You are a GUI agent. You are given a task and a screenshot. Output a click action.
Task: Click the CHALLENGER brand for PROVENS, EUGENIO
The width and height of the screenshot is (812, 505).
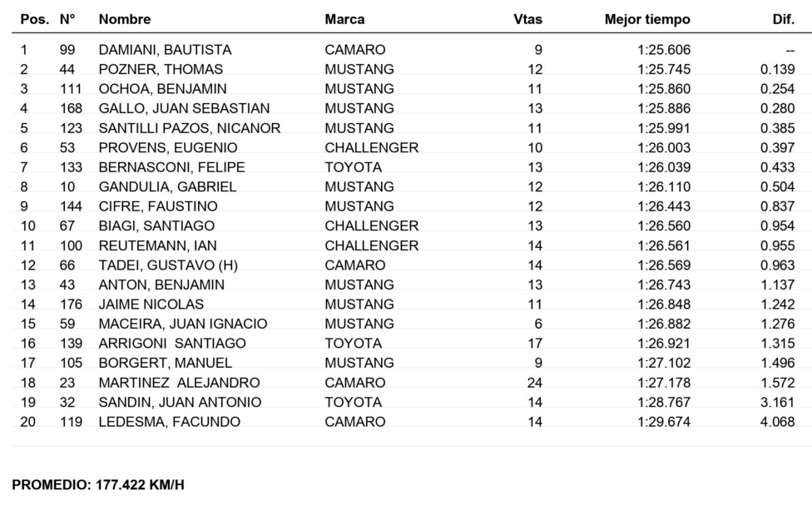point(371,147)
